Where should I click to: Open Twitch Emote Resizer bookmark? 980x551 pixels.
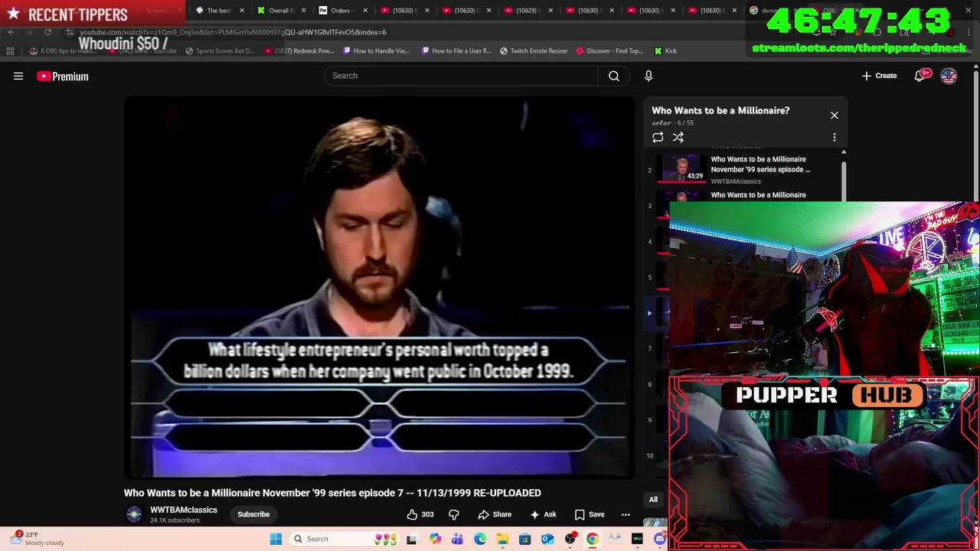[534, 51]
